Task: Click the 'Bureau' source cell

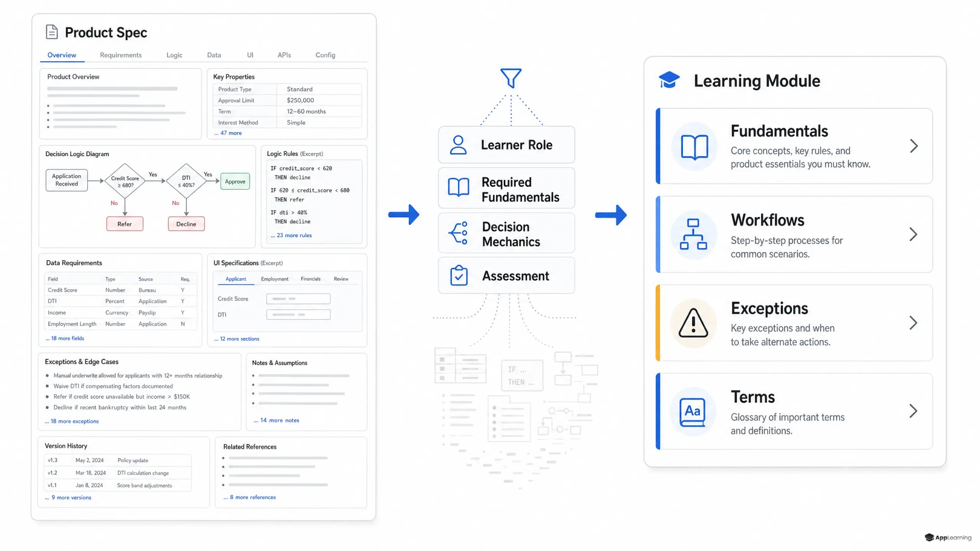Action: point(147,290)
